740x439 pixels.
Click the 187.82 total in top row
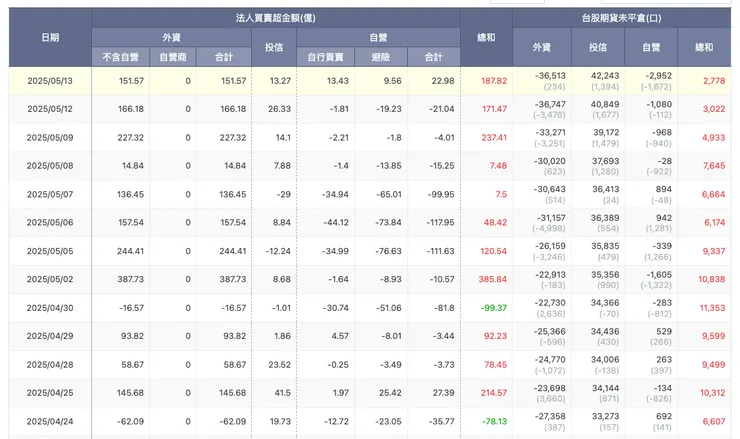[494, 81]
